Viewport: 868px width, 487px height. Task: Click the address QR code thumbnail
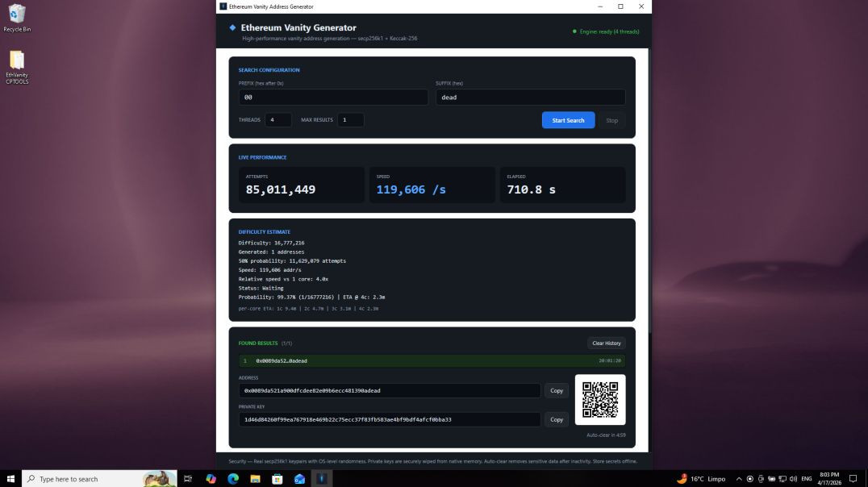[x=599, y=398]
